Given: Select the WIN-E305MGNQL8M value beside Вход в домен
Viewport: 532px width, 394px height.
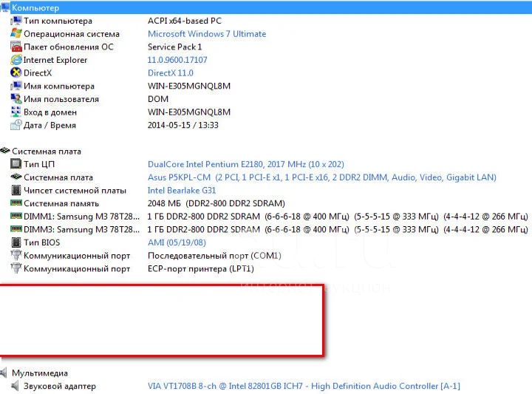Looking at the screenshot, I should (189, 112).
